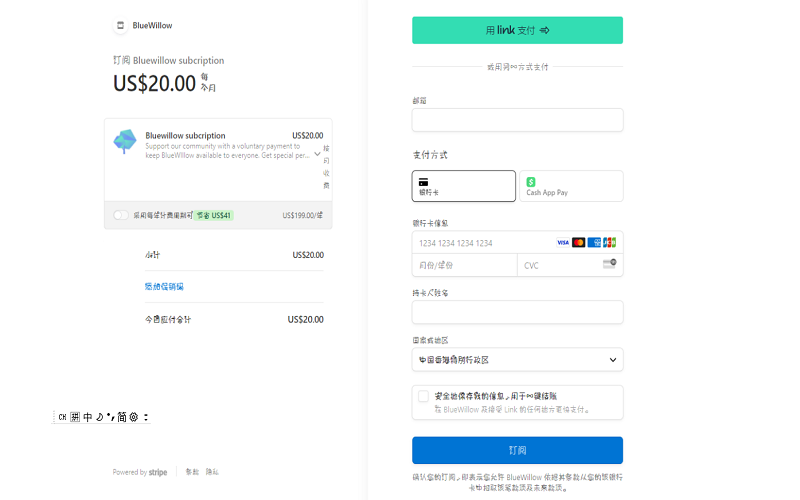Select the Cash App Pay payment tab
The image size is (800, 500).
[x=571, y=186]
